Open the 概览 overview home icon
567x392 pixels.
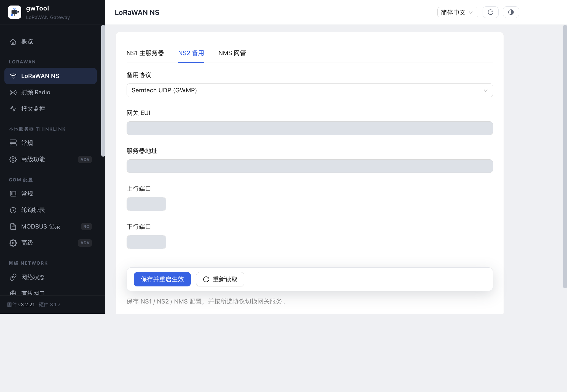(13, 42)
